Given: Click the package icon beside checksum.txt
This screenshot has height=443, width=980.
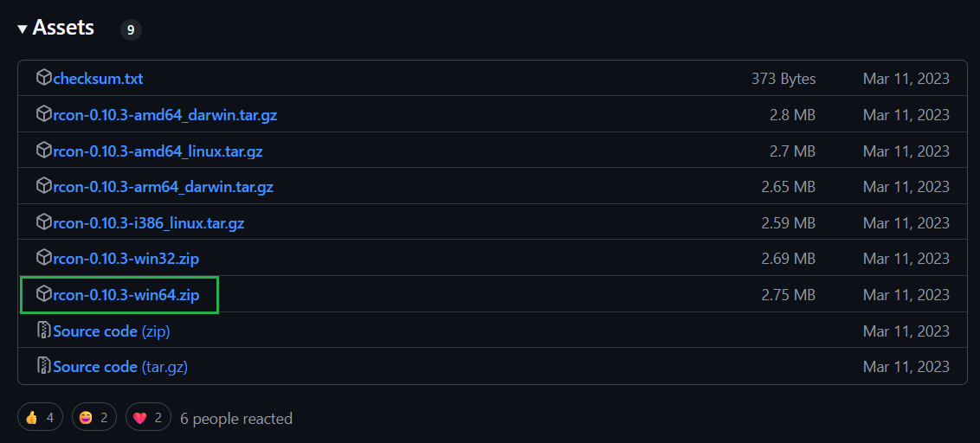Looking at the screenshot, I should (x=44, y=78).
